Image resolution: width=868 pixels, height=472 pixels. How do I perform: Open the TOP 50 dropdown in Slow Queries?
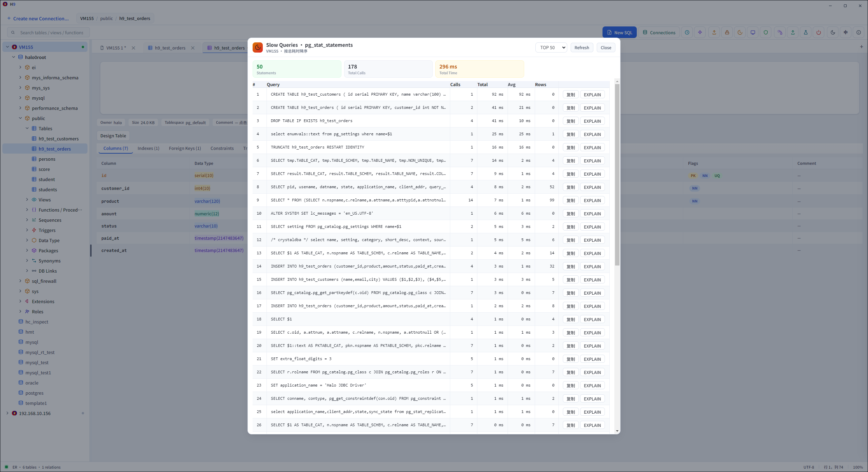coord(551,47)
